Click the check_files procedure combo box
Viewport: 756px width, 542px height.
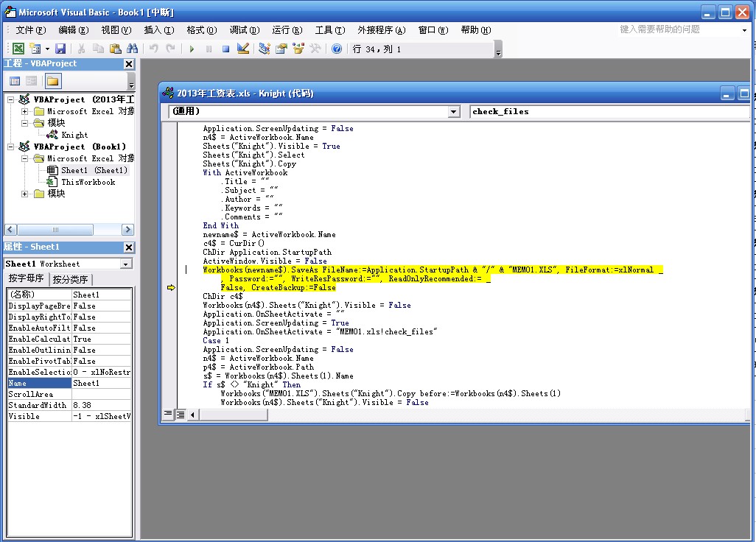pyautogui.click(x=609, y=112)
